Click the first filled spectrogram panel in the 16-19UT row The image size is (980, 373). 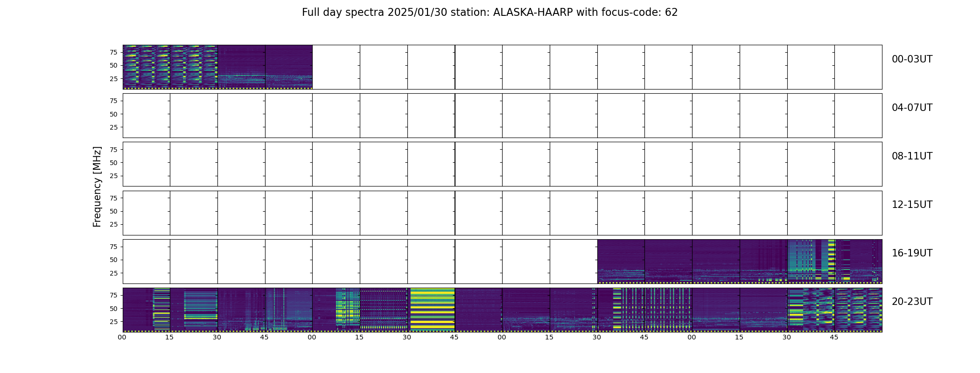[x=621, y=261]
